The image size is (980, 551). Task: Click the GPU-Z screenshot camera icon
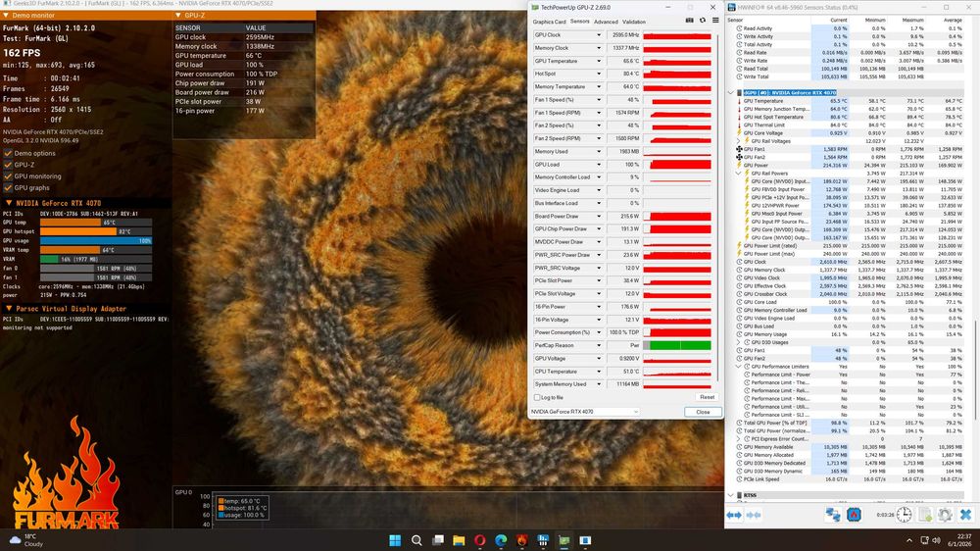click(689, 21)
